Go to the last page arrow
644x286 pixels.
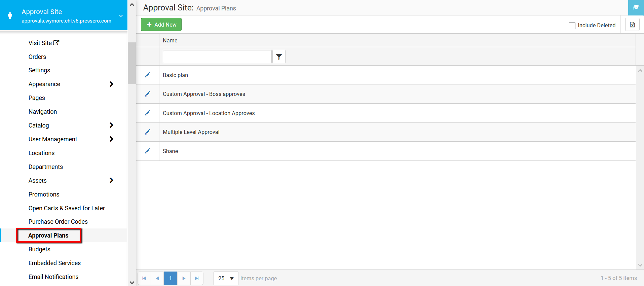point(197,278)
